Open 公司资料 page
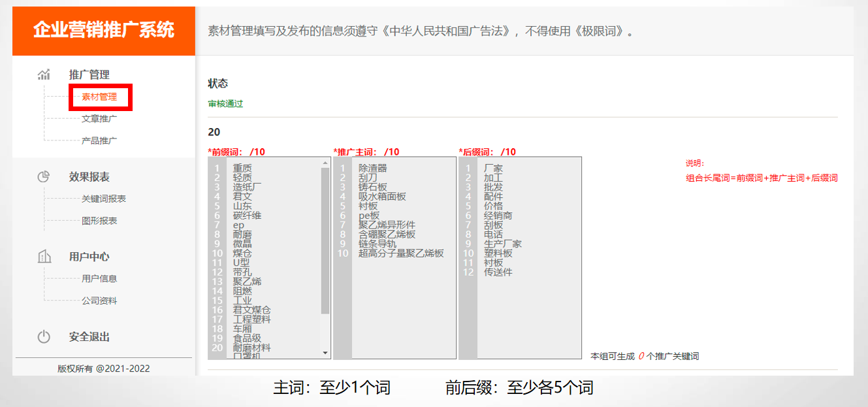The width and height of the screenshot is (868, 407). pyautogui.click(x=99, y=301)
